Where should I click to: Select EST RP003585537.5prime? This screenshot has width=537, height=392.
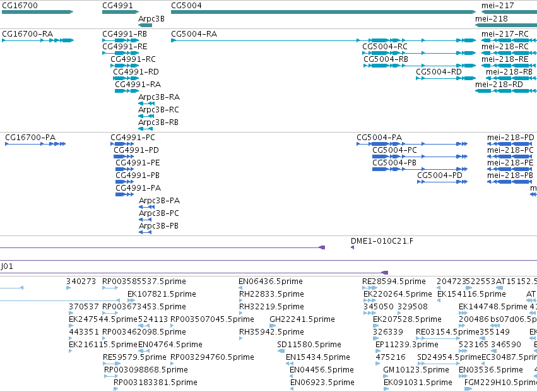click(x=110, y=288)
